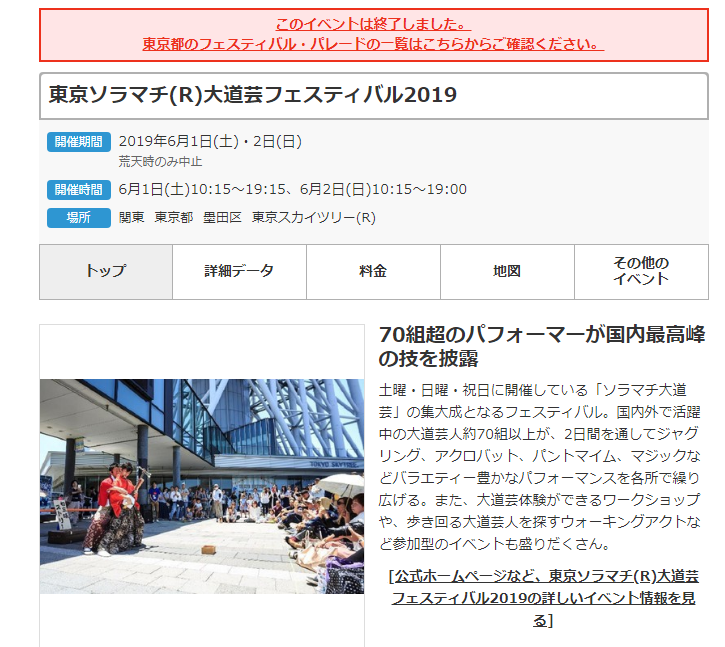This screenshot has width=725, height=647.
Task: Click the blue 開催期間 label badge
Action: (x=78, y=142)
